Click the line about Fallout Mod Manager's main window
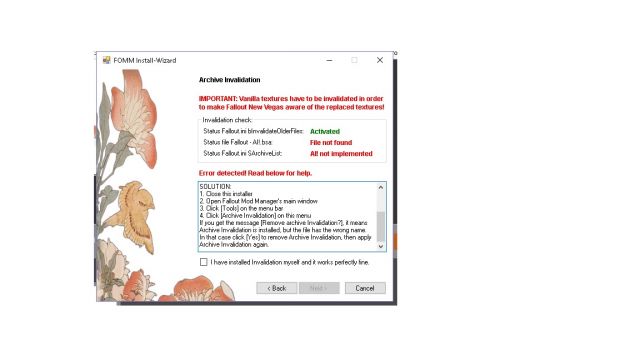This screenshot has width=640, height=360. (258, 201)
